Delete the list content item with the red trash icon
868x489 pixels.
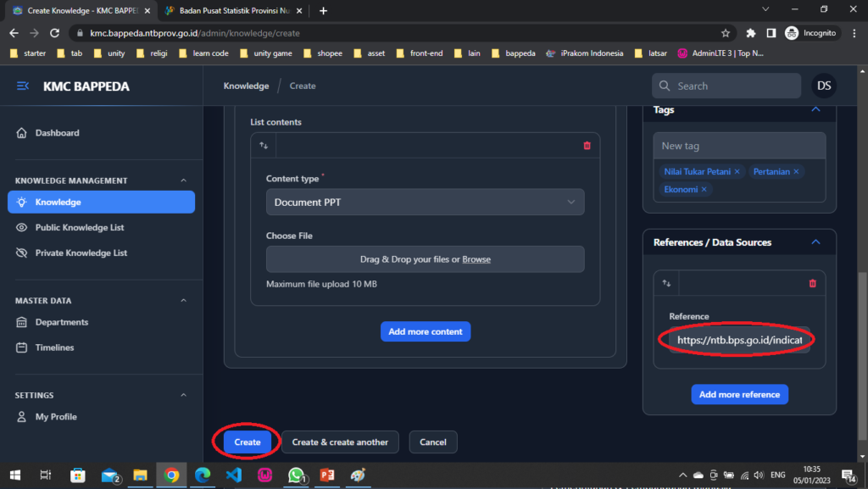coord(587,146)
